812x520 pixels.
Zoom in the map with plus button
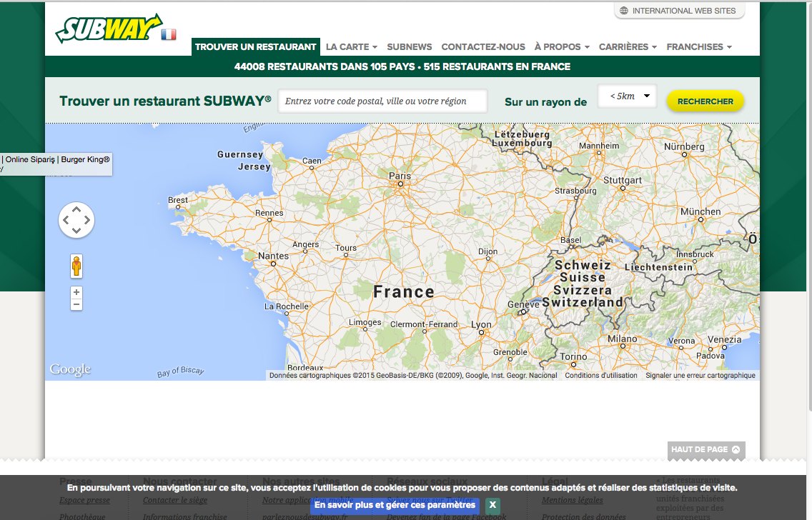pyautogui.click(x=76, y=292)
